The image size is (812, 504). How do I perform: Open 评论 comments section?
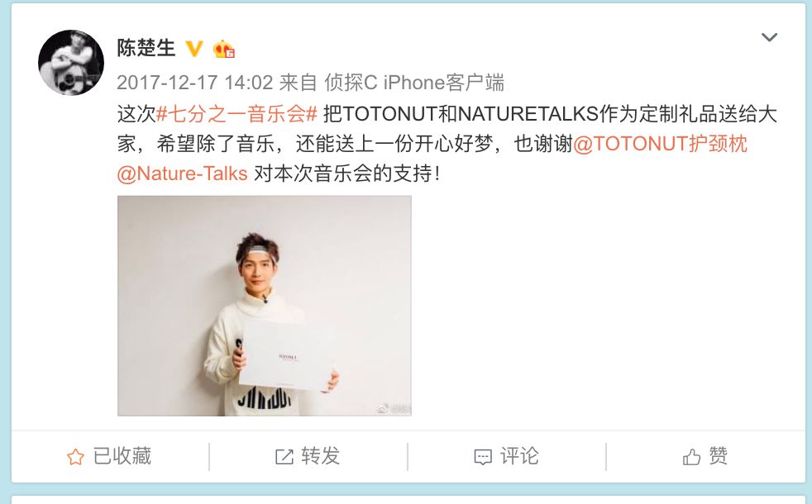point(519,456)
